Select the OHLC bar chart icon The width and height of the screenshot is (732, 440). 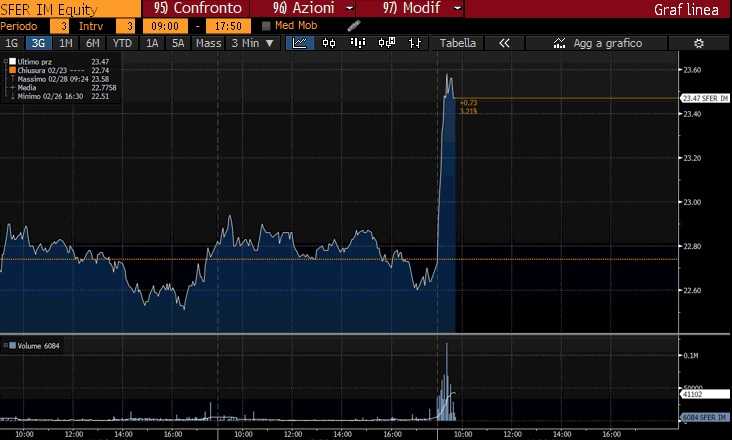click(415, 43)
